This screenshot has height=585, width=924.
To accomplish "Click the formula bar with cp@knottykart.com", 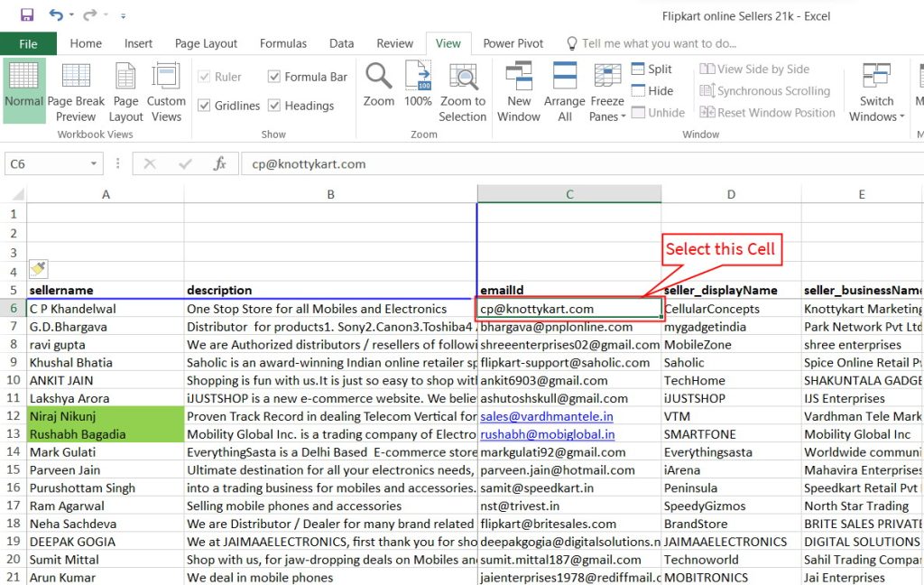I will tap(582, 164).
